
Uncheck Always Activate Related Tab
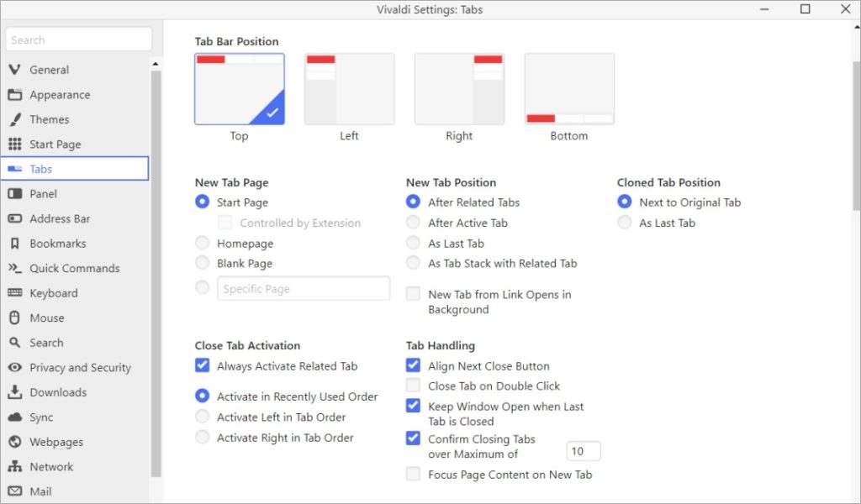tap(202, 365)
